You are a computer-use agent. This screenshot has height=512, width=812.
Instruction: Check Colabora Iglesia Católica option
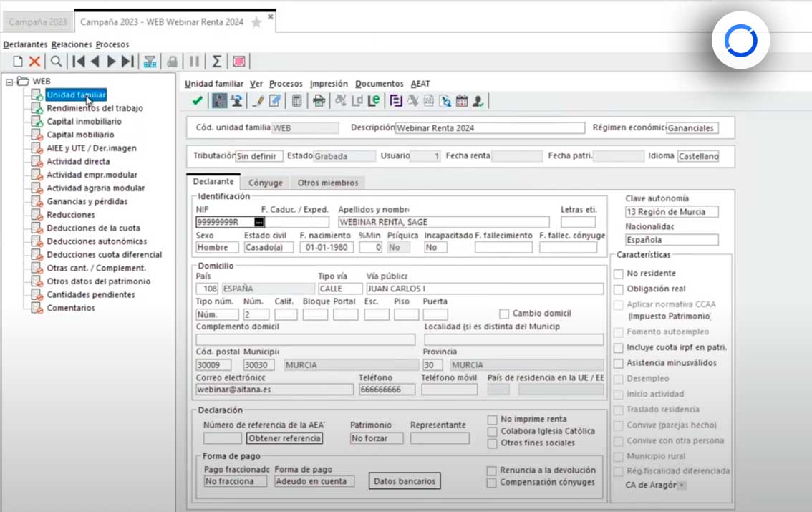(492, 431)
